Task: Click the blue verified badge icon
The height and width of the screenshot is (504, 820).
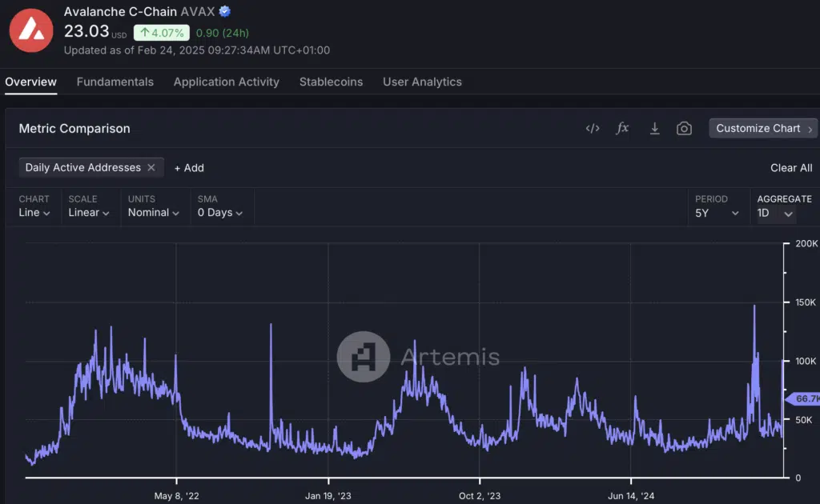Action: pyautogui.click(x=225, y=11)
